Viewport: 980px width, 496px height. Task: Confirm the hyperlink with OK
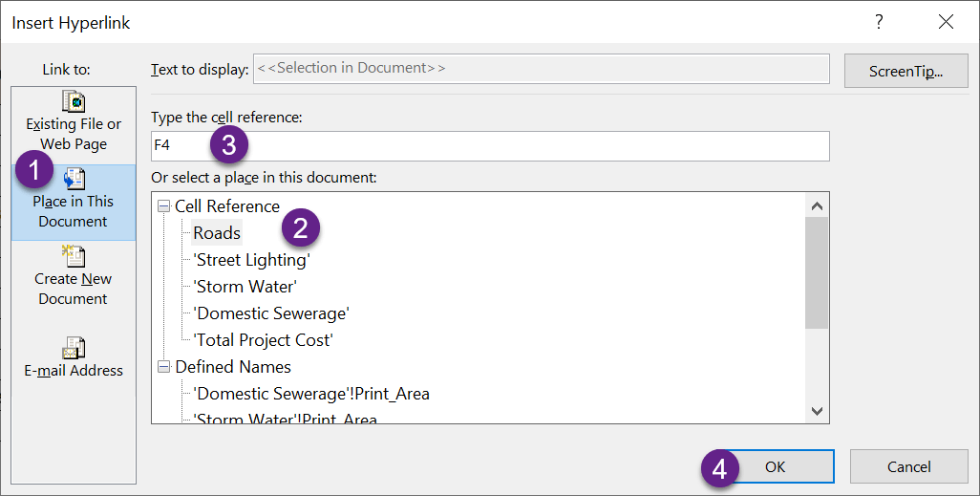(775, 466)
